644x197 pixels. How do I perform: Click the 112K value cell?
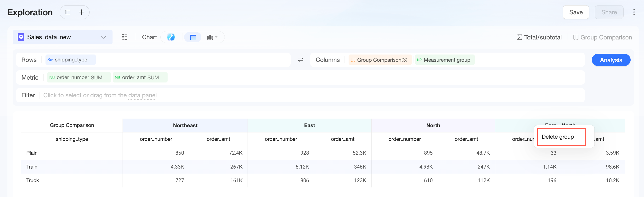[484, 180]
